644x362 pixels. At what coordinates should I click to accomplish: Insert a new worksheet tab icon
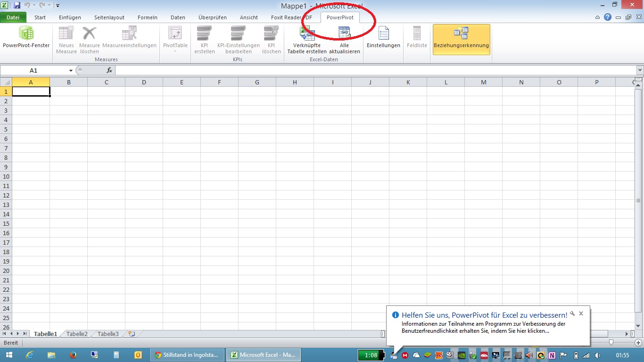(132, 334)
